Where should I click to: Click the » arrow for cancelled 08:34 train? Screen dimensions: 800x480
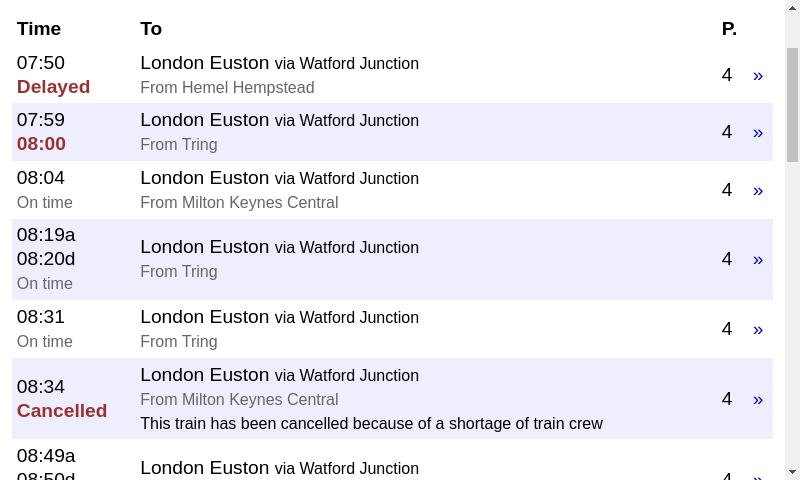(x=757, y=399)
